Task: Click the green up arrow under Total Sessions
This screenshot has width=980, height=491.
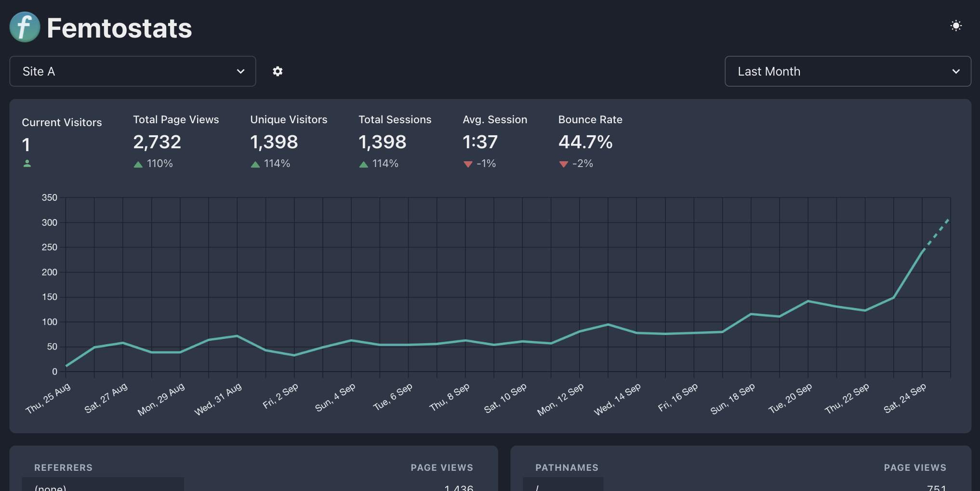Action: click(364, 164)
